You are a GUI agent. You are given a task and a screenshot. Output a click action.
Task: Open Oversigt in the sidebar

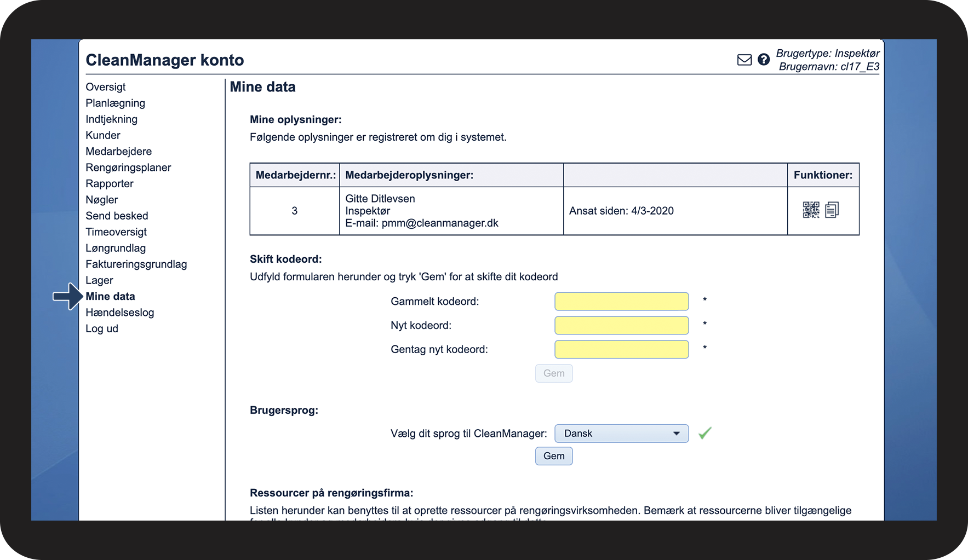[x=105, y=87]
